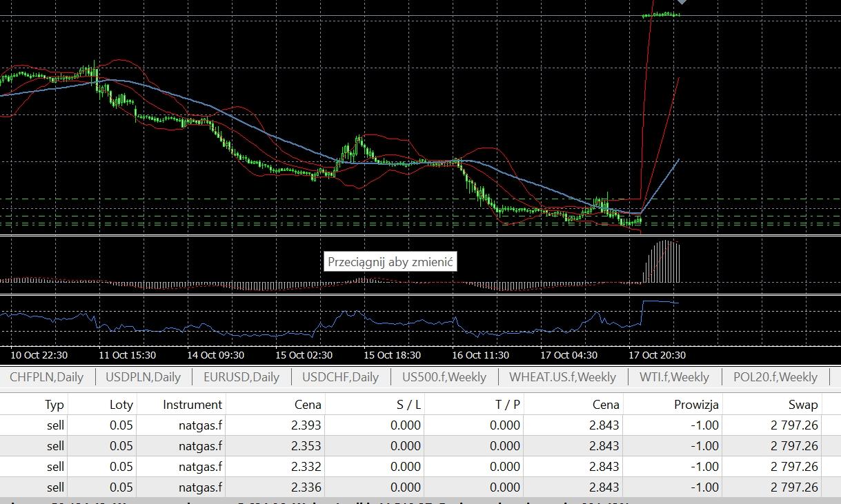Click the '10 Oct 22:30' time axis label
The image size is (841, 504).
pos(39,355)
